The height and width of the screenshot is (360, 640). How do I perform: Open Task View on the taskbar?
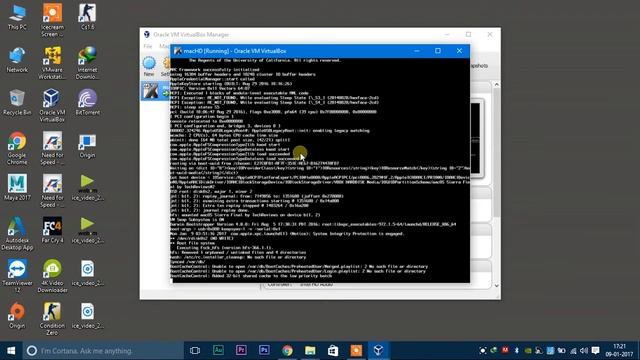pyautogui.click(x=195, y=351)
